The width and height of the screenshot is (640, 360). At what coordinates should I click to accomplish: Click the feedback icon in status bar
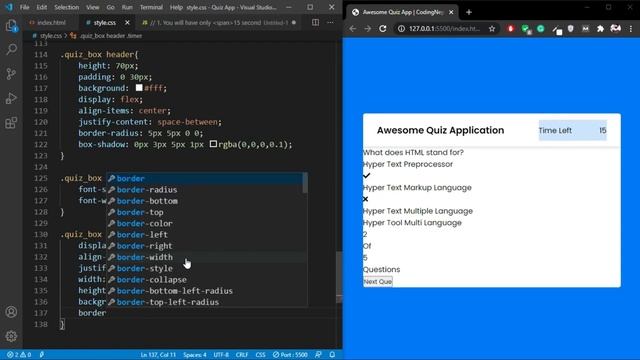coord(318,355)
